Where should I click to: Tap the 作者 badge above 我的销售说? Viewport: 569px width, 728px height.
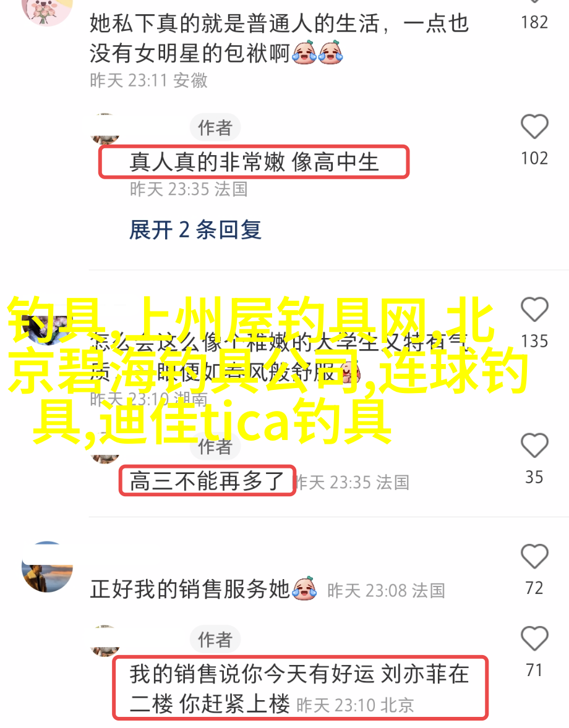[215, 640]
